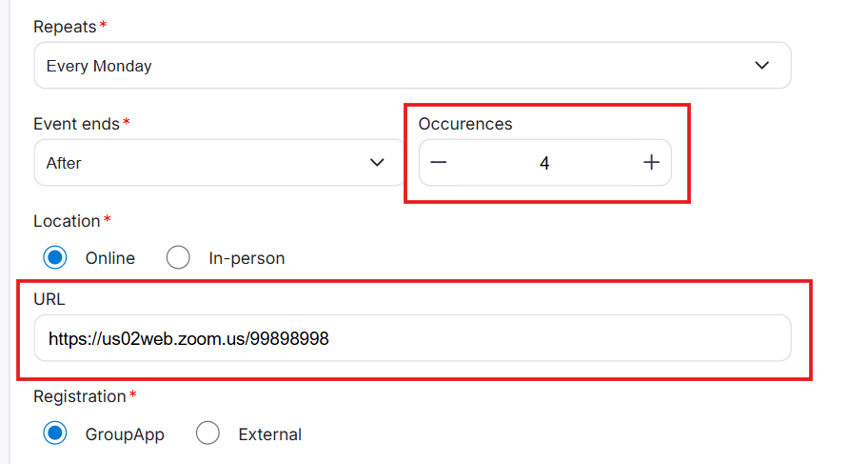
Task: Choose the In-person location option
Action: point(178,257)
